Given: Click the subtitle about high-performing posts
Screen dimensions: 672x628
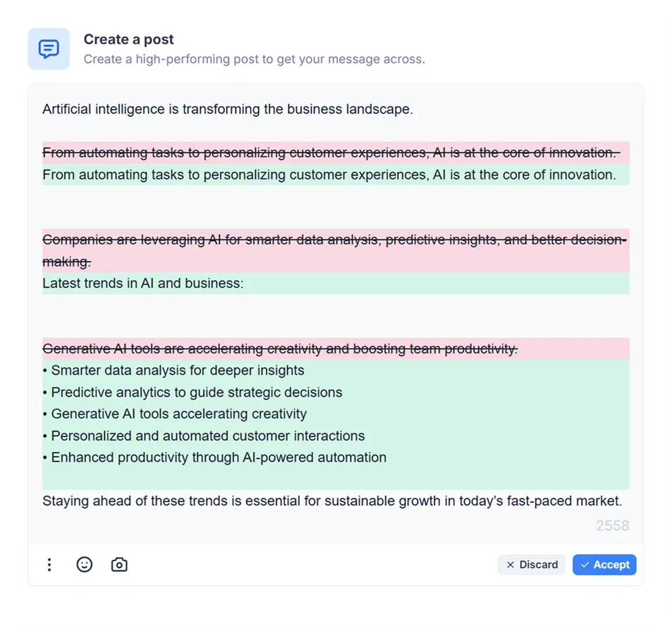Looking at the screenshot, I should (254, 59).
